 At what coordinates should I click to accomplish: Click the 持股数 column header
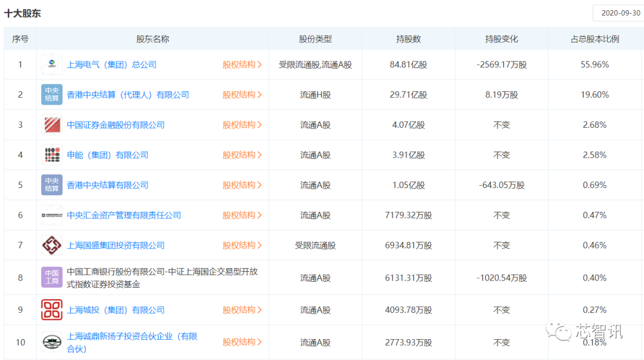[x=408, y=39]
